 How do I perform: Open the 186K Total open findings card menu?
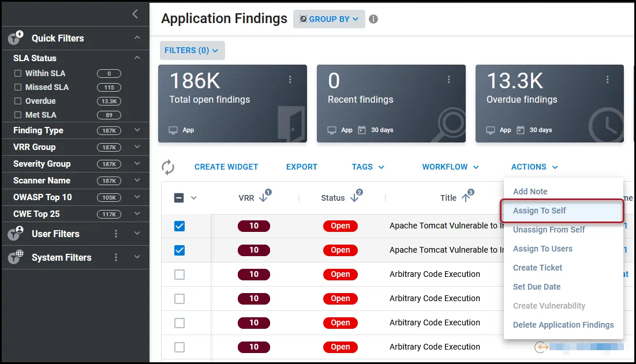click(x=290, y=80)
